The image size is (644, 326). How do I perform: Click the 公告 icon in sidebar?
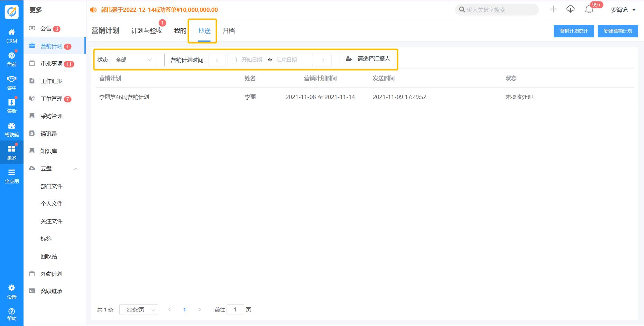coord(32,28)
